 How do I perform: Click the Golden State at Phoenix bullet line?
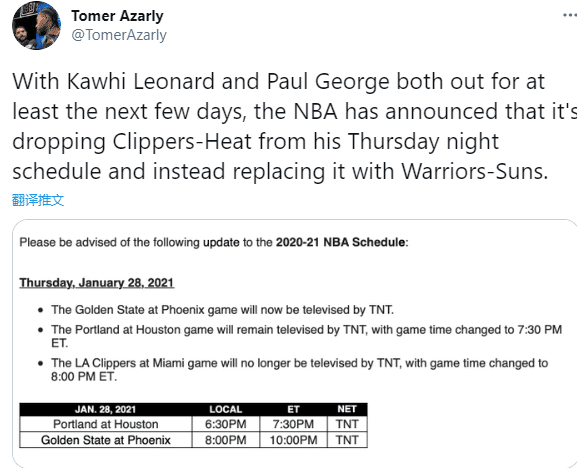tap(222, 310)
